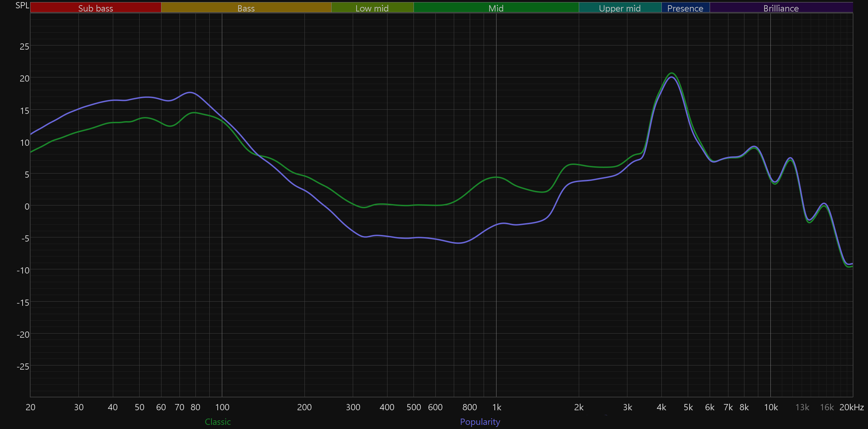The width and height of the screenshot is (868, 429).
Task: Click the green curve's peak near 4k
Action: tap(672, 73)
